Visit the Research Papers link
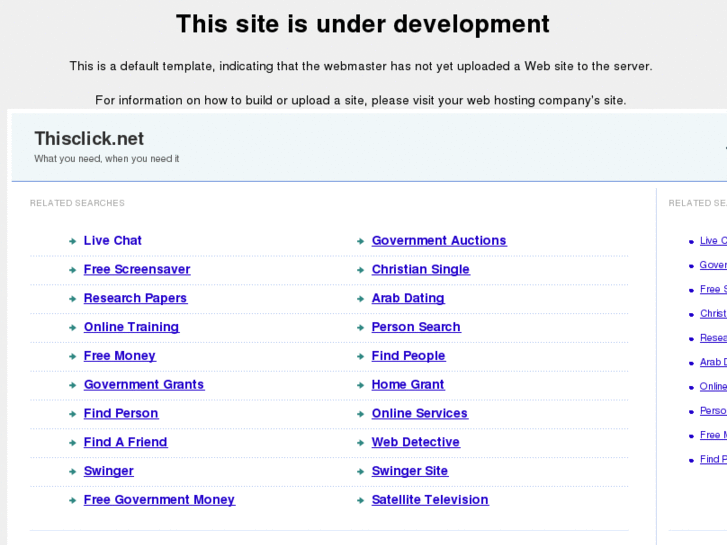 click(x=135, y=298)
